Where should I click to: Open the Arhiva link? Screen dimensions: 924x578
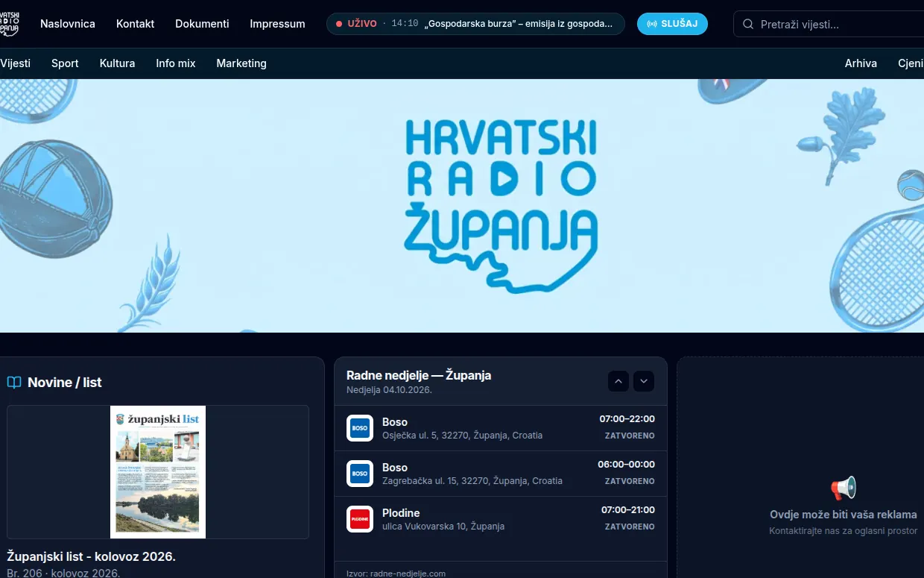pos(861,63)
